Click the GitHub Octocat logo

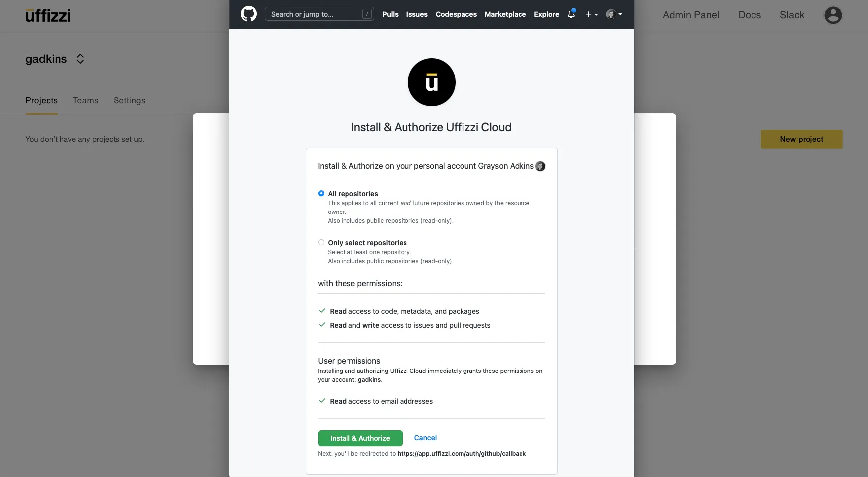(x=248, y=14)
